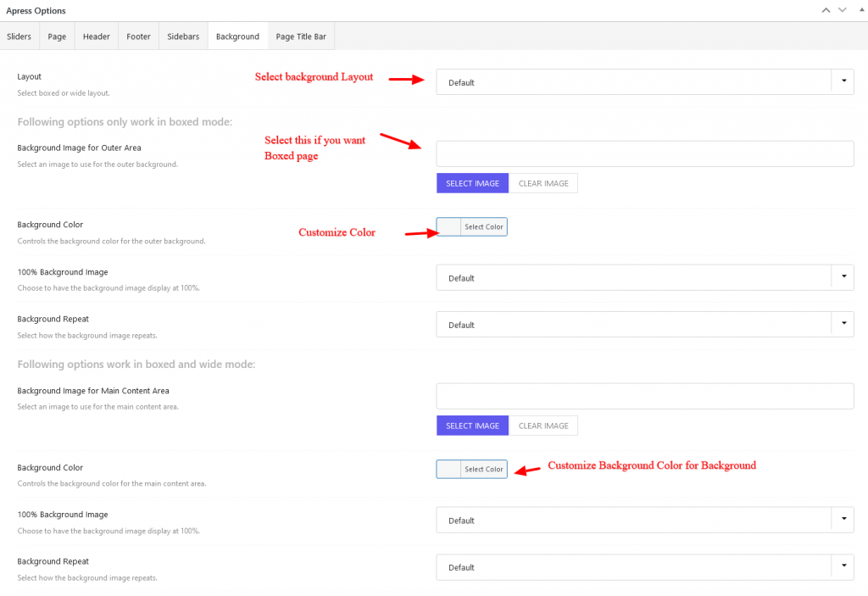Switch to the Sliders tab

[x=19, y=36]
